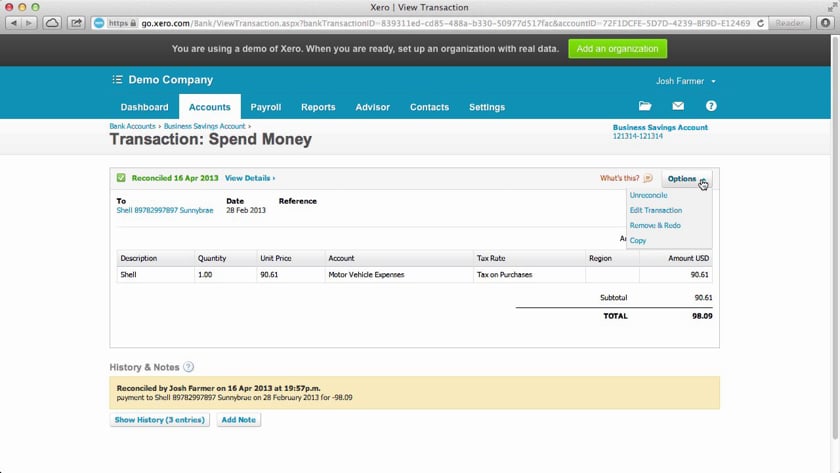Open the inbox envelope icon
This screenshot has width=840, height=473.
point(678,106)
